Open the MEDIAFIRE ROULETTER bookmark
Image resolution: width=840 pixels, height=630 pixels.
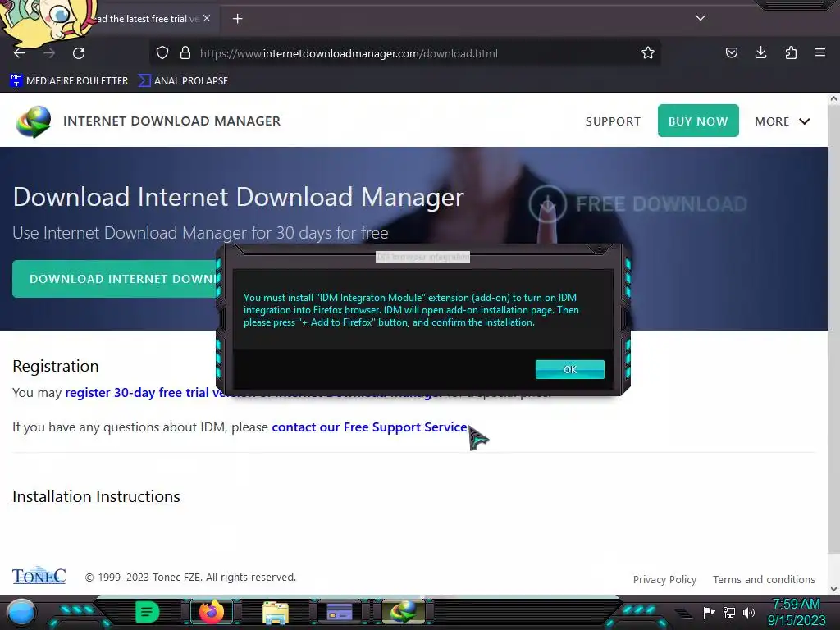pos(69,81)
